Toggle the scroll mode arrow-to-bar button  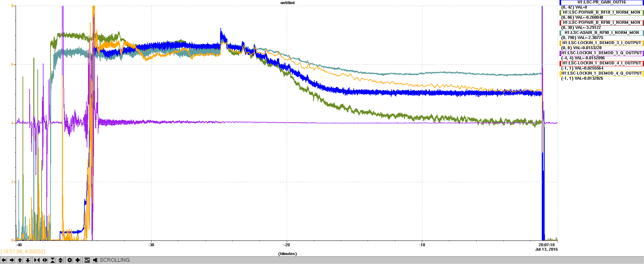pyautogui.click(x=95, y=260)
